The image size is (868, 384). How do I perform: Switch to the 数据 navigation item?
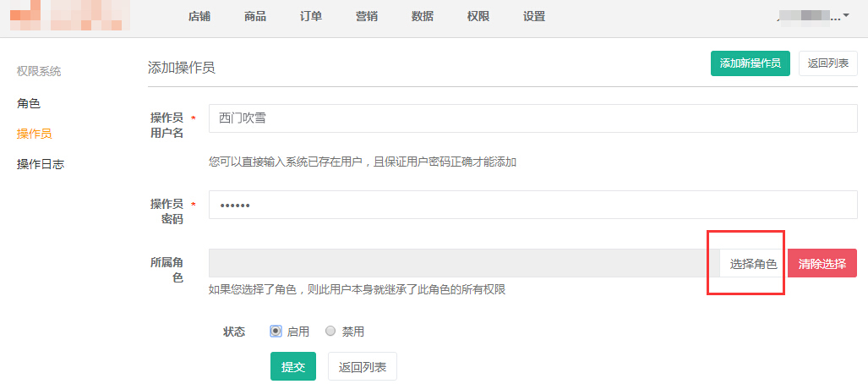click(423, 17)
